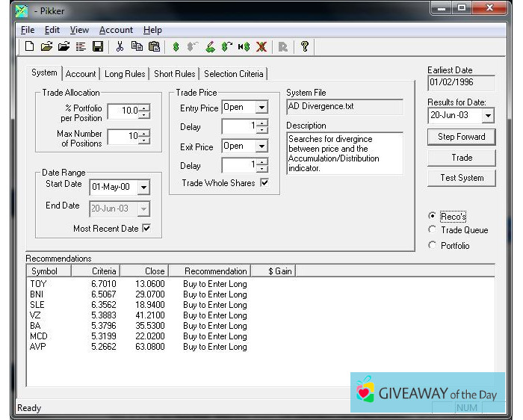This screenshot has height=420, width=523.
Task: Click the New file toolbar icon
Action: point(29,46)
